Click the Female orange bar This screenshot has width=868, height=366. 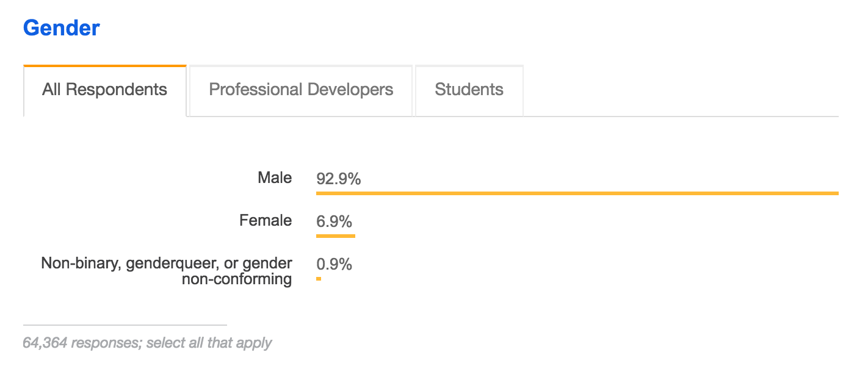tap(335, 235)
